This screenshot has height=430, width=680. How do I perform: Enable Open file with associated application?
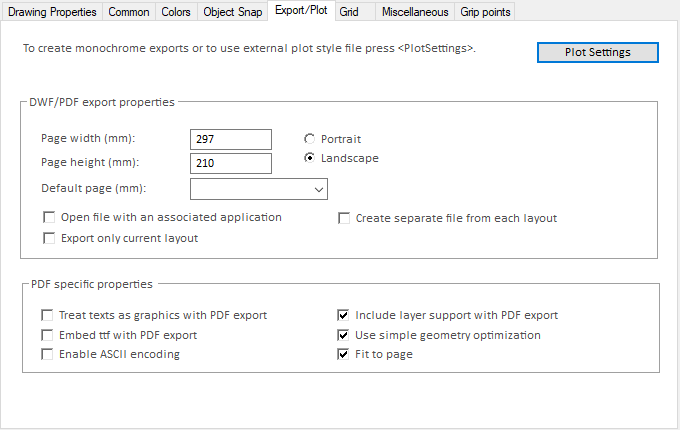(x=48, y=218)
